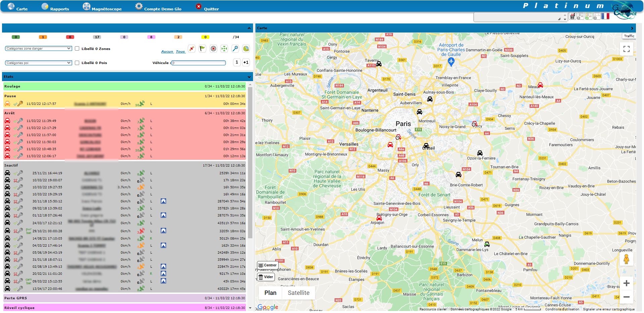Click the magnifying glass search icon
The height and width of the screenshot is (313, 644).
(235, 49)
